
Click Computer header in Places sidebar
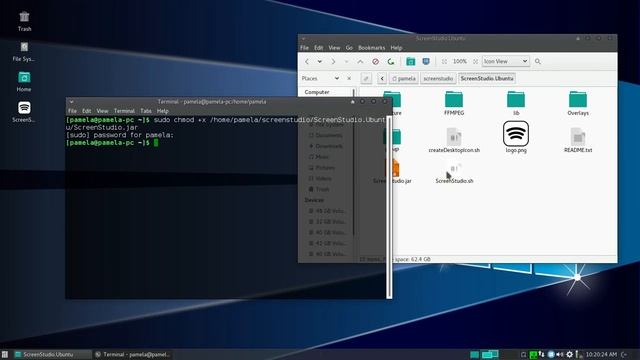[317, 92]
